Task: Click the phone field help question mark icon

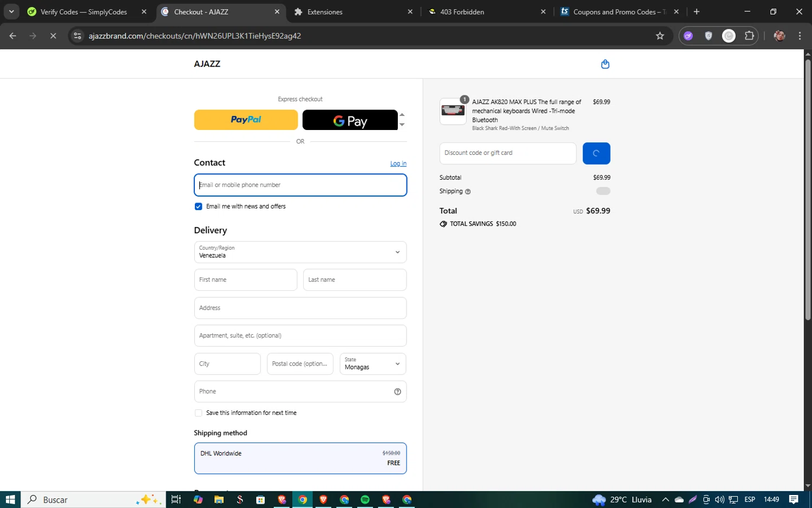Action: (397, 392)
